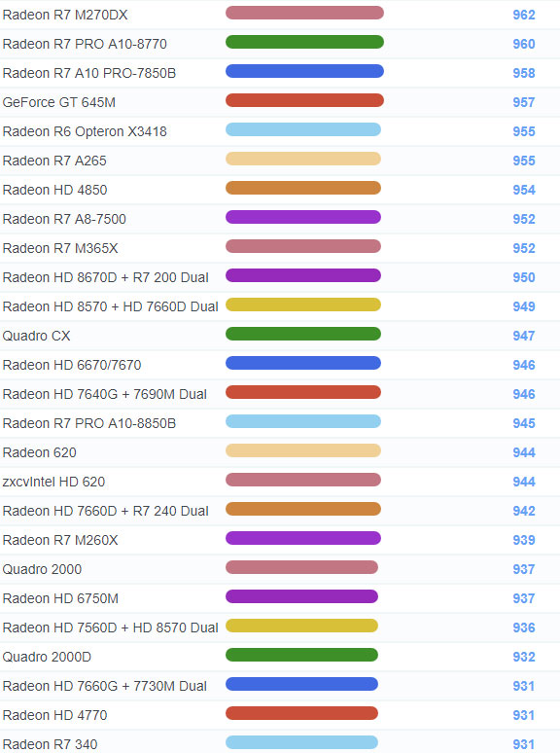
Task: Click the Radeon 620 name
Action: point(39,452)
